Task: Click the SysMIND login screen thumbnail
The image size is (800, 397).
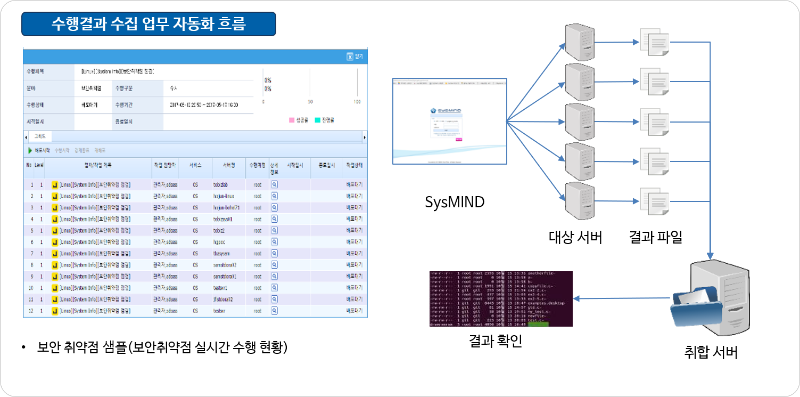Action: [449, 121]
